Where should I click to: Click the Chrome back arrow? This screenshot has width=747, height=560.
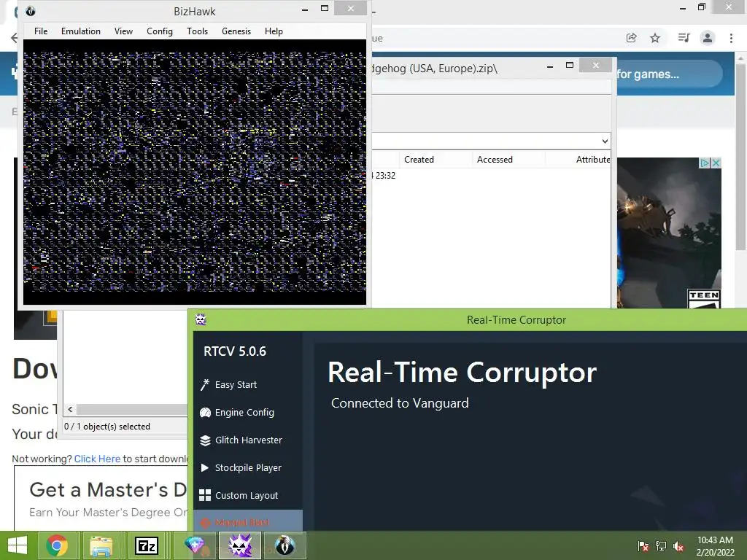coord(15,38)
